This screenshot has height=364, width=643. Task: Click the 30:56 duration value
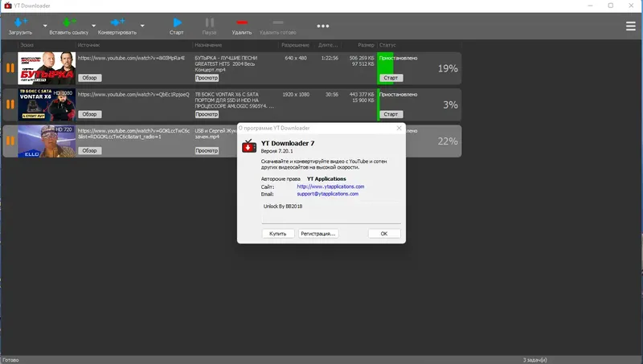332,95
